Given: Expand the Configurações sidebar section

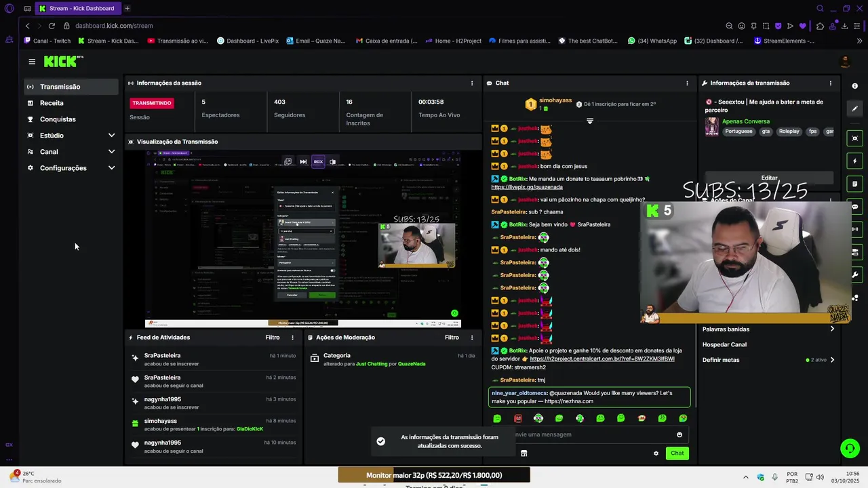Looking at the screenshot, I should [111, 168].
